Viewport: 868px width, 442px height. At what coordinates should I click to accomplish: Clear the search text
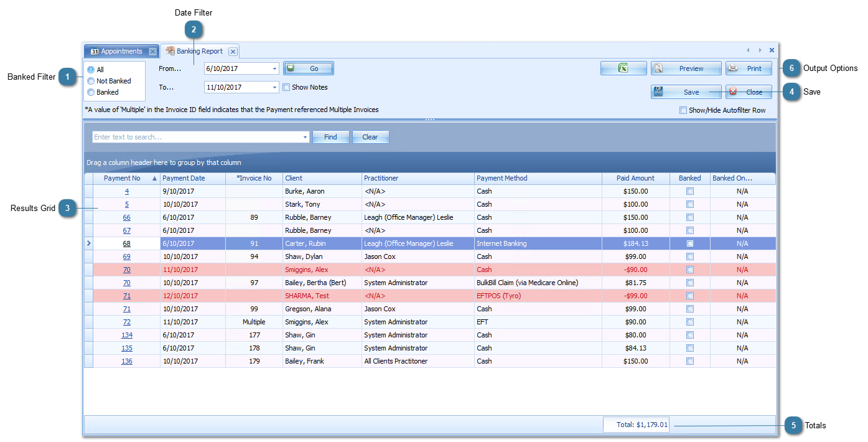point(370,137)
